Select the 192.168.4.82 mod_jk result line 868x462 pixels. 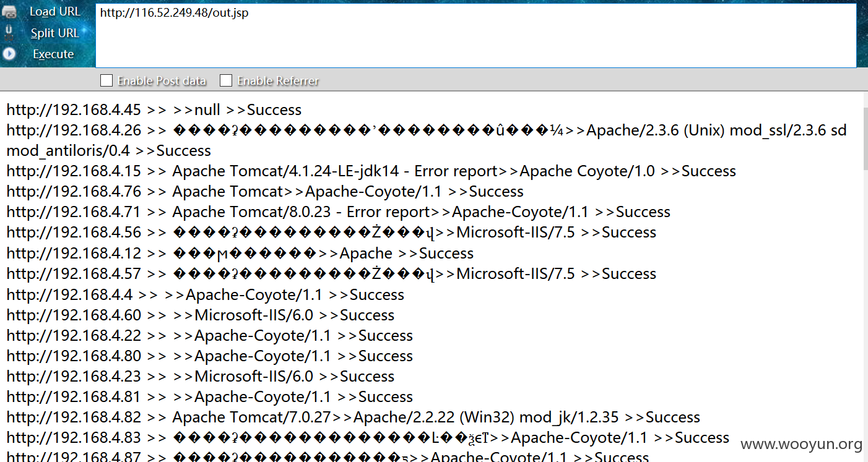pos(354,417)
